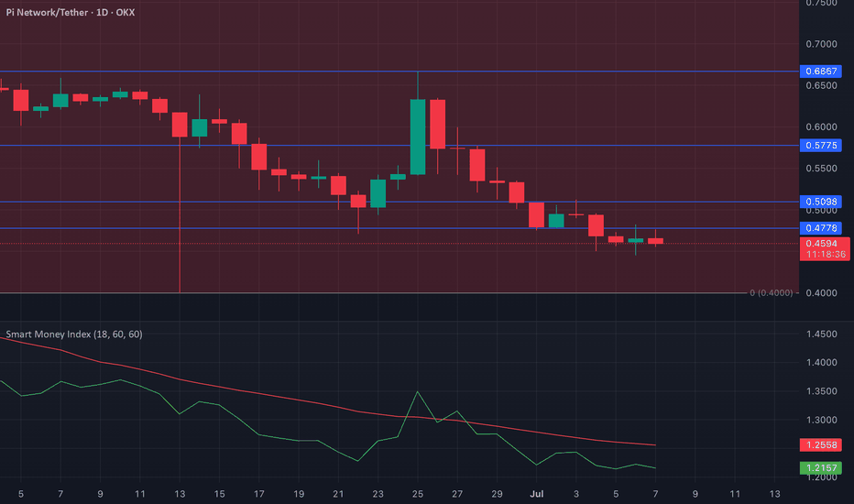This screenshot has height=504, width=854.
Task: Click the 1.3000 indicator scale label
Action: pyautogui.click(x=821, y=420)
